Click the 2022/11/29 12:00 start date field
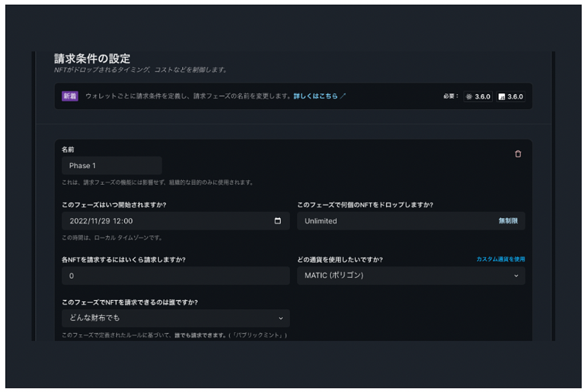 tap(166, 221)
